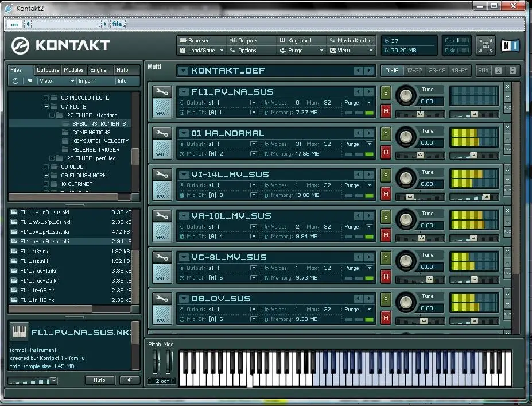
Task: Open wrench edit icon for VA-10L_MV_SUS
Action: [162, 216]
